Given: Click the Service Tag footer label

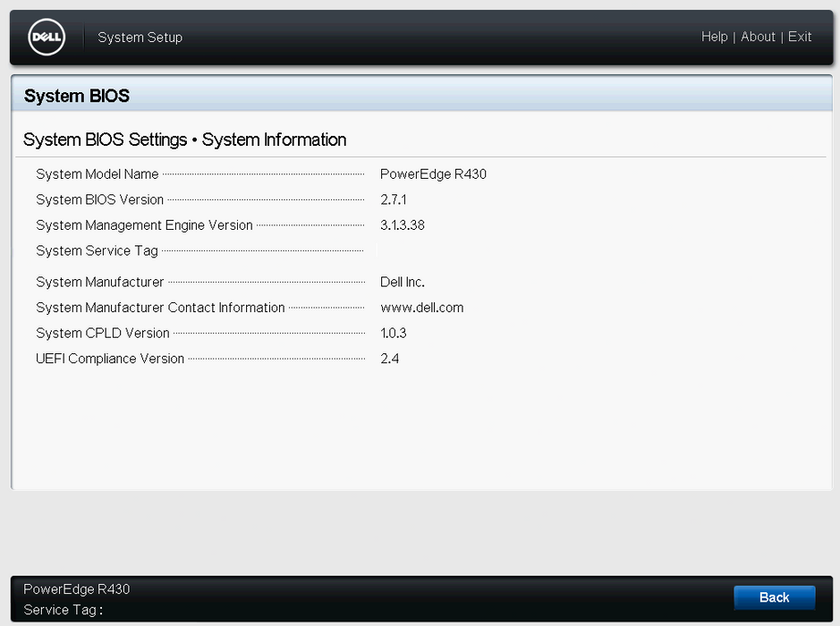Looking at the screenshot, I should (x=64, y=610).
